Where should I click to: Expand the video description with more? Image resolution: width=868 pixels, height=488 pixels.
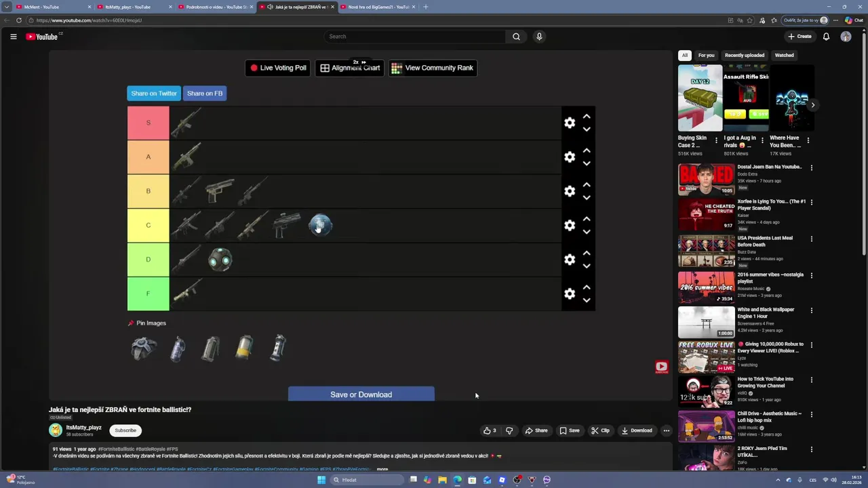coord(382,469)
